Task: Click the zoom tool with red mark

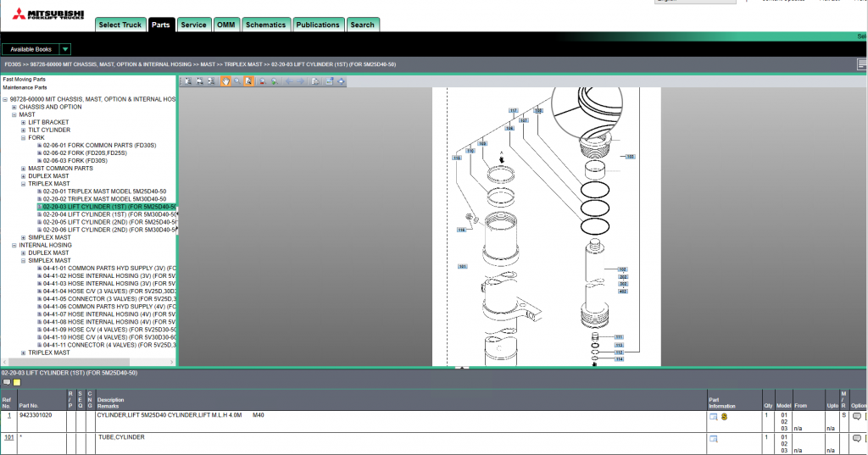Action: 263,81
